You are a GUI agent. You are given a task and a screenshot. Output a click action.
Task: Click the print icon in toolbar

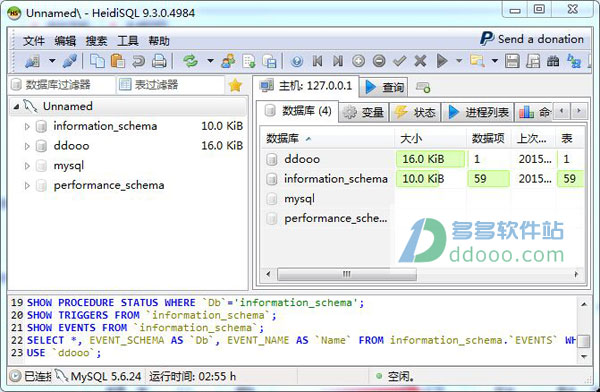tap(159, 61)
